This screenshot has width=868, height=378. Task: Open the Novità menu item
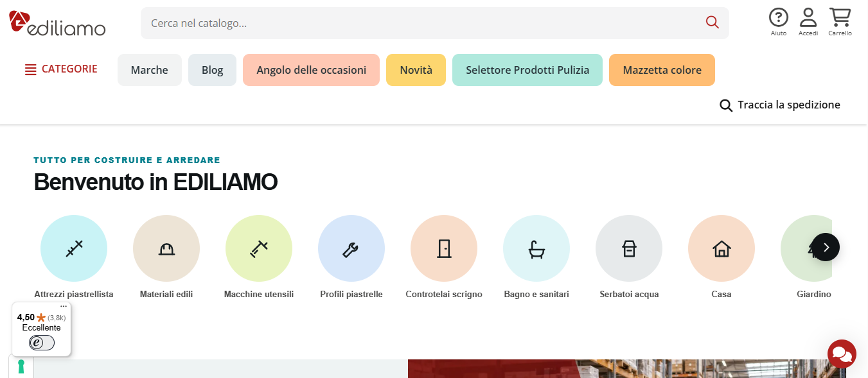coord(416,70)
